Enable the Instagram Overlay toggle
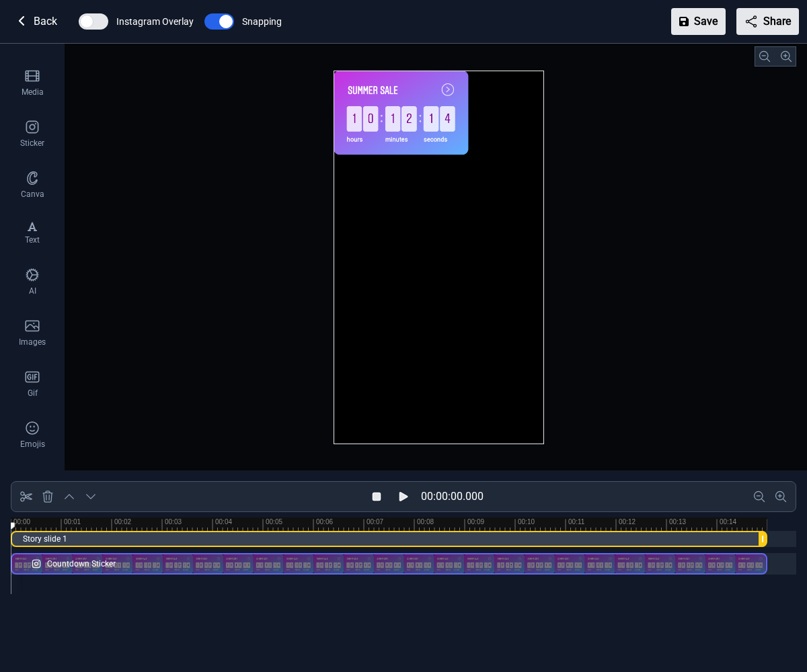 [x=93, y=22]
